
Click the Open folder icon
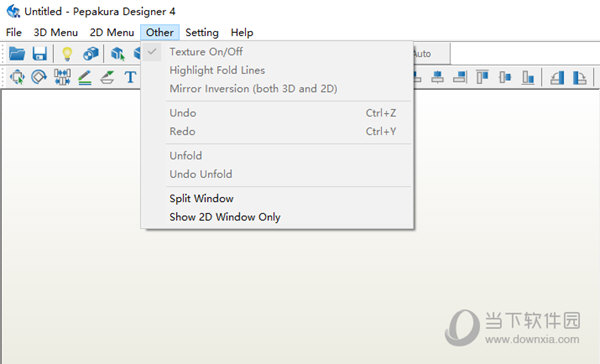17,54
